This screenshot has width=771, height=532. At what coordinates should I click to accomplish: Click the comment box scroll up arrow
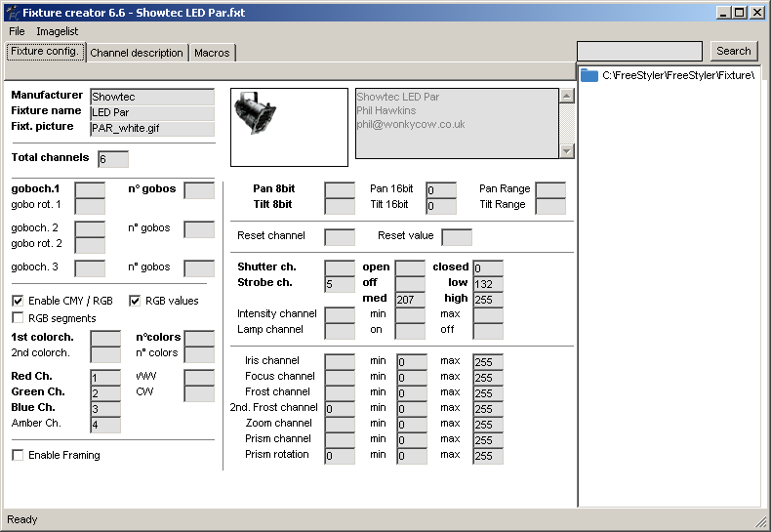tap(567, 96)
